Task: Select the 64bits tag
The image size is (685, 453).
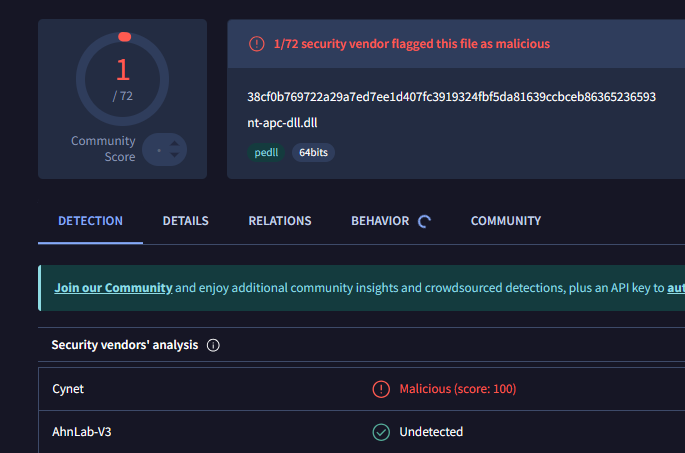Action: coord(313,152)
